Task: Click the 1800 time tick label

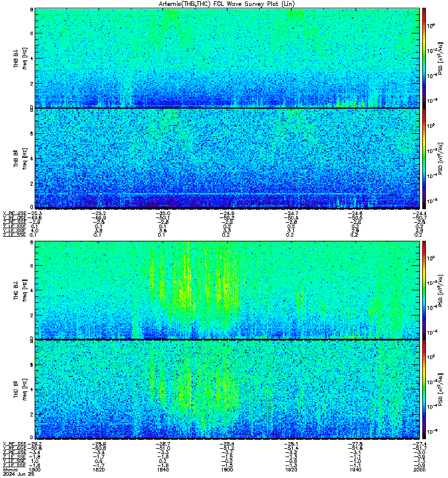Action: pos(34,470)
